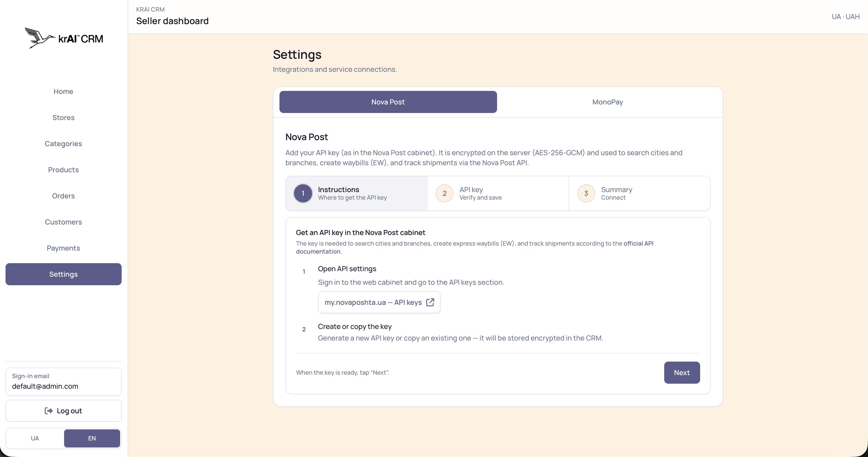Open the Home page in sidebar
Screen dimensions: 868x457
pos(63,91)
